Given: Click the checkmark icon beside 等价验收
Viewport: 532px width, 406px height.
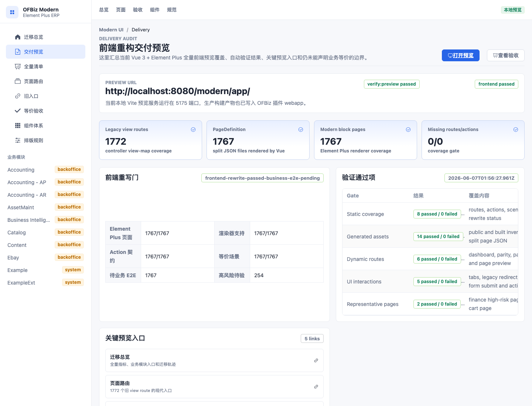Looking at the screenshot, I should (x=18, y=111).
